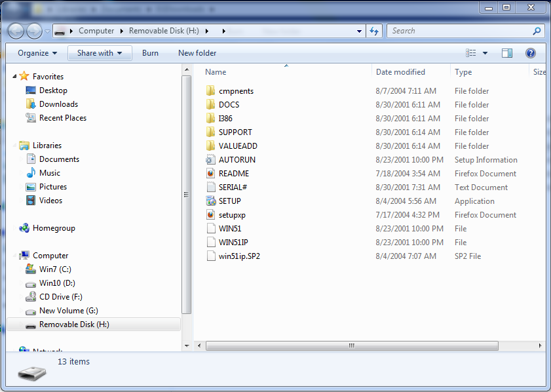Open the recent pages dropdown arrow

47,31
